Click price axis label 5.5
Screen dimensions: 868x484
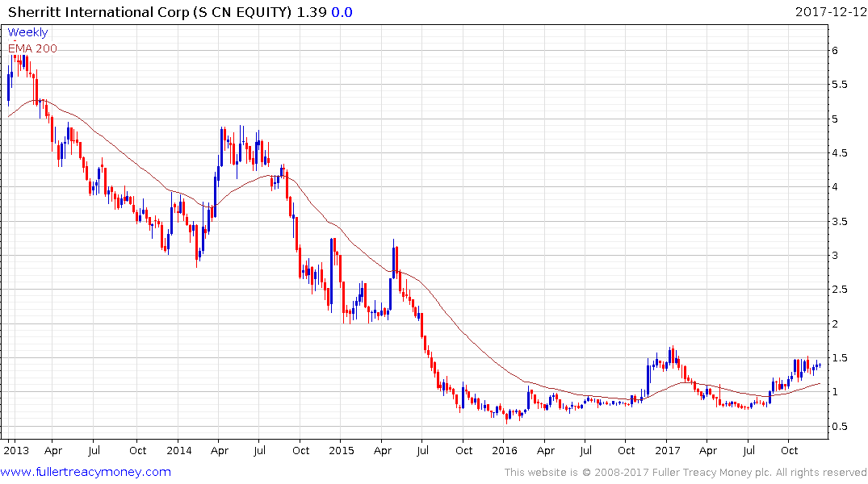click(839, 85)
